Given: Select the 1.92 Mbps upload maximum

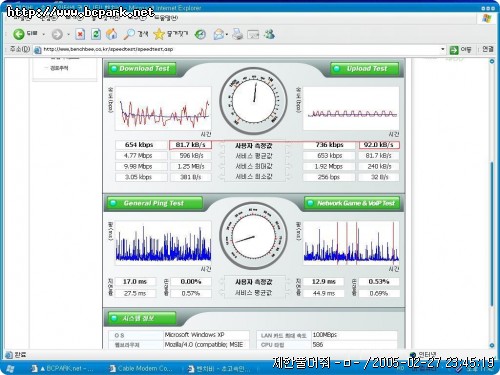Looking at the screenshot, I should pos(329,166).
